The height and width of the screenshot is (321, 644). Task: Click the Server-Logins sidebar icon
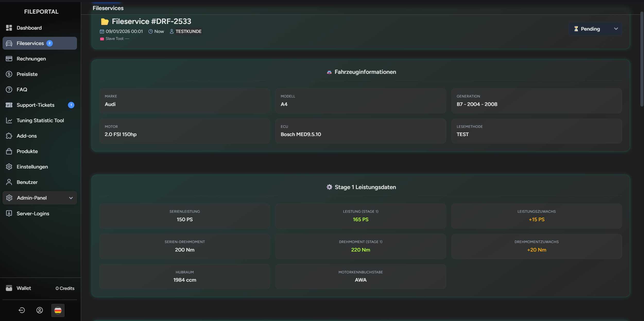[x=9, y=213]
